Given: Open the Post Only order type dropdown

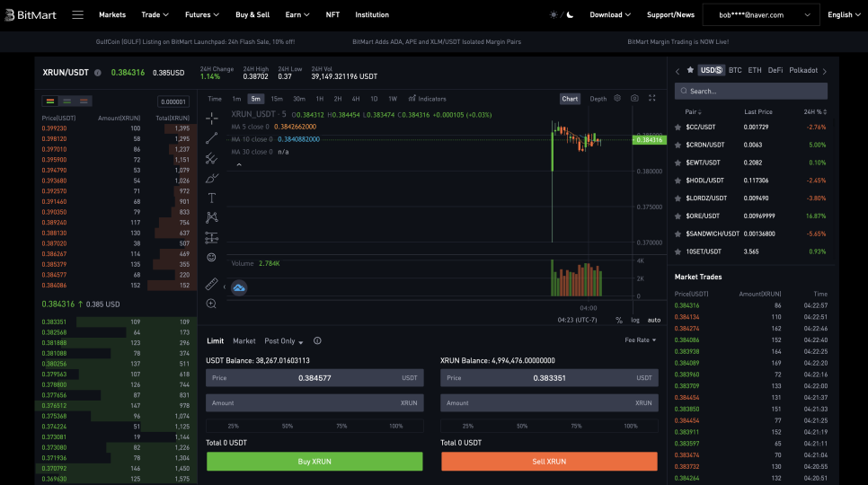Looking at the screenshot, I should pos(283,341).
